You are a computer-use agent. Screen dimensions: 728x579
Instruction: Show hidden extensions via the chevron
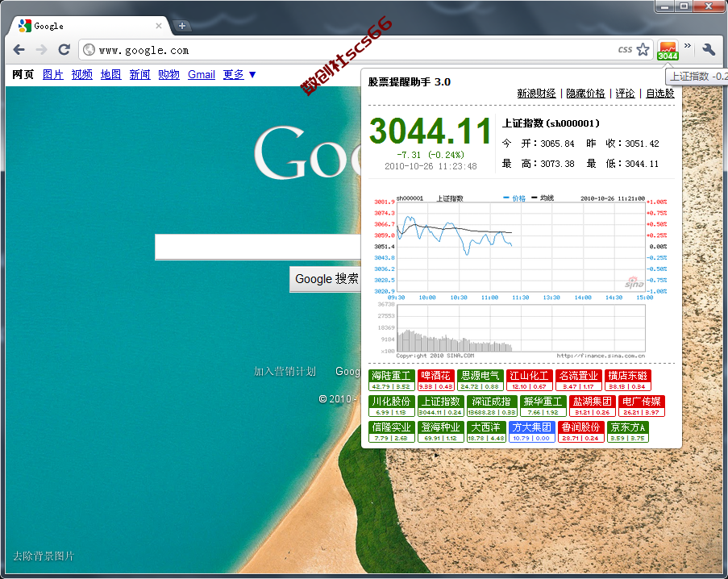688,45
